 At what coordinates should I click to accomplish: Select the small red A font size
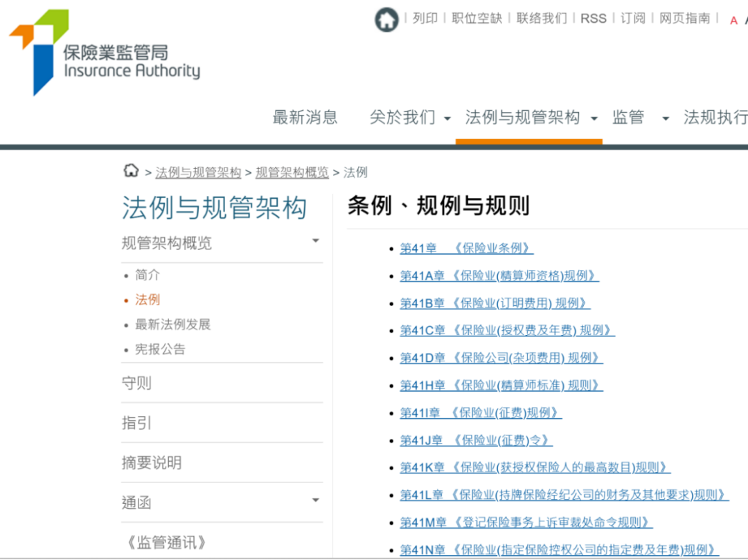pyautogui.click(x=733, y=21)
